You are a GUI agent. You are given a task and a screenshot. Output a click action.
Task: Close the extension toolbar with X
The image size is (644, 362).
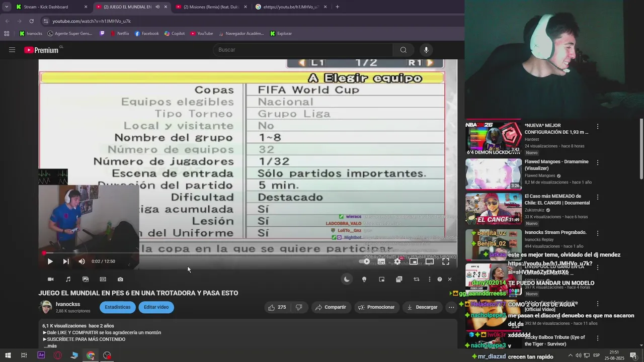tap(450, 279)
